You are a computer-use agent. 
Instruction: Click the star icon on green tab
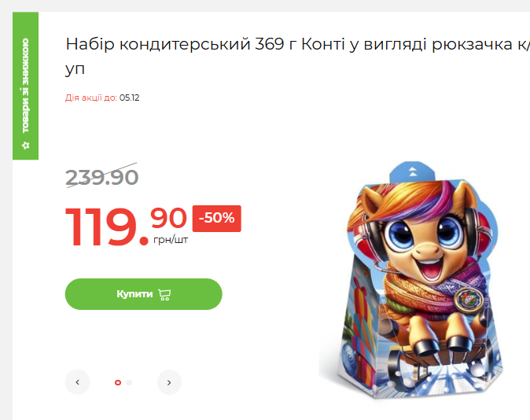pos(26,146)
